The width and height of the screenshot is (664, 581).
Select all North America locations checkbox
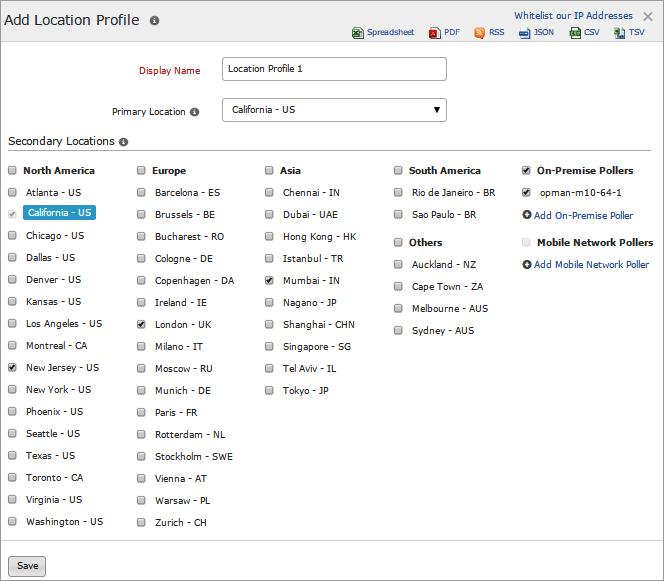12,170
